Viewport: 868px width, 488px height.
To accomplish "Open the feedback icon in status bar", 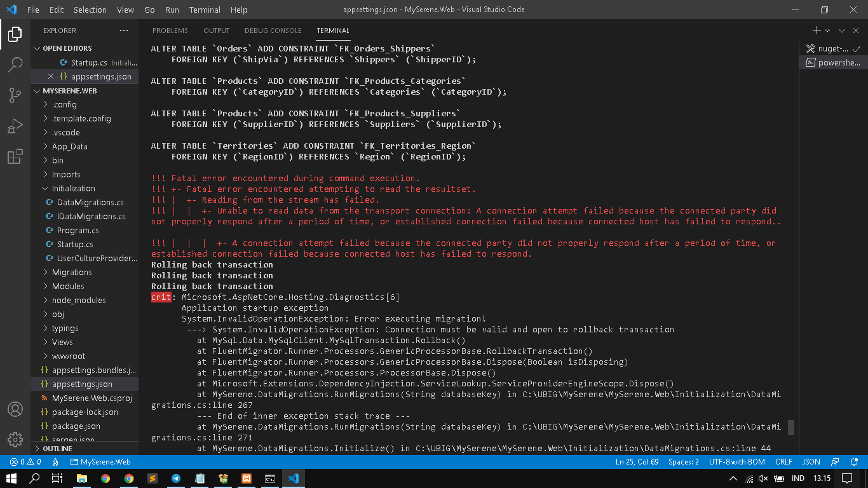I will point(836,462).
